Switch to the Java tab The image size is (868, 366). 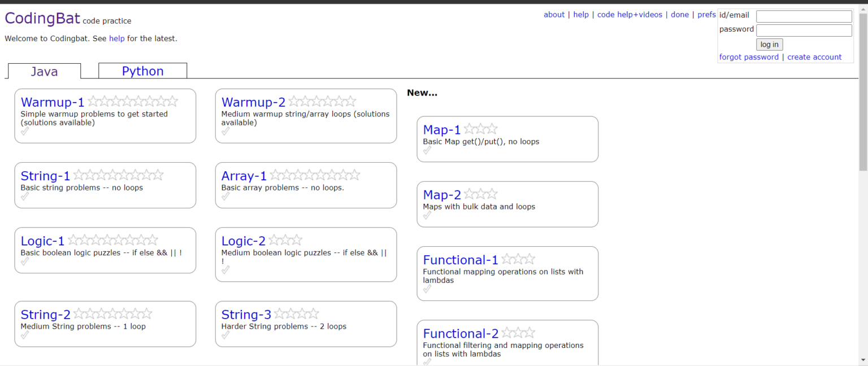[x=44, y=71]
